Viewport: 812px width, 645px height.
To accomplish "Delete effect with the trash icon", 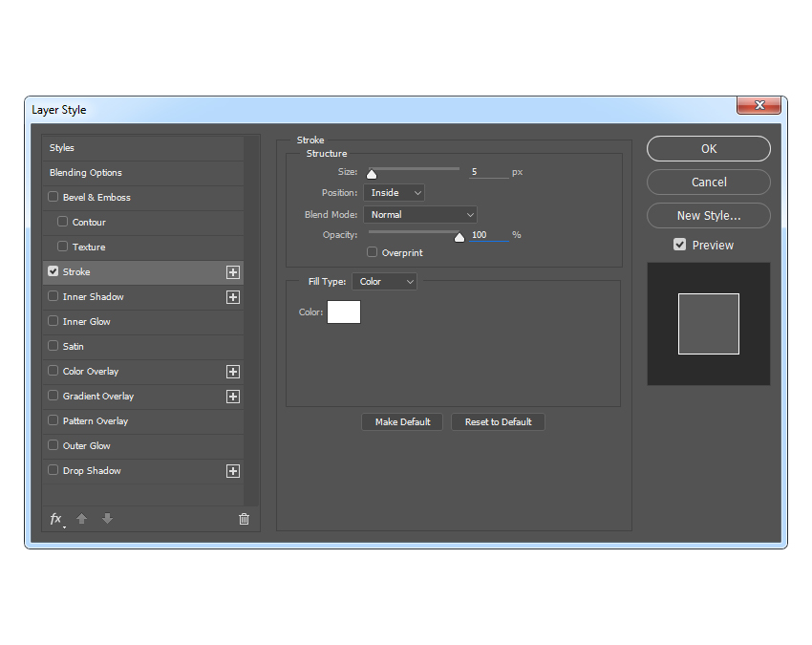I will click(244, 519).
